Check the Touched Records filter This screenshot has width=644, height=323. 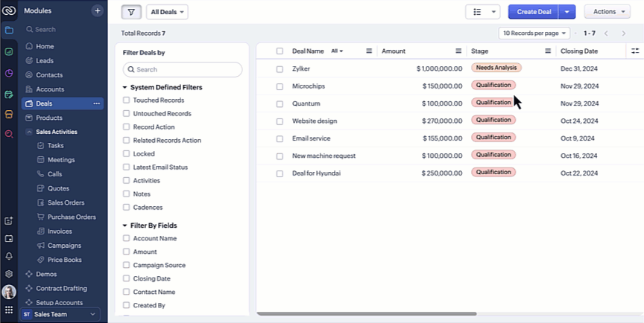[126, 100]
